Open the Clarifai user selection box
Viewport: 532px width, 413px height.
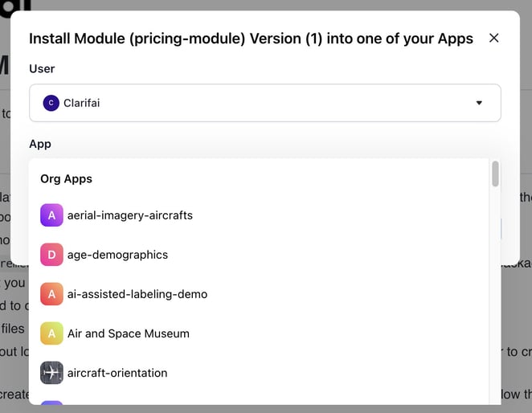[265, 103]
